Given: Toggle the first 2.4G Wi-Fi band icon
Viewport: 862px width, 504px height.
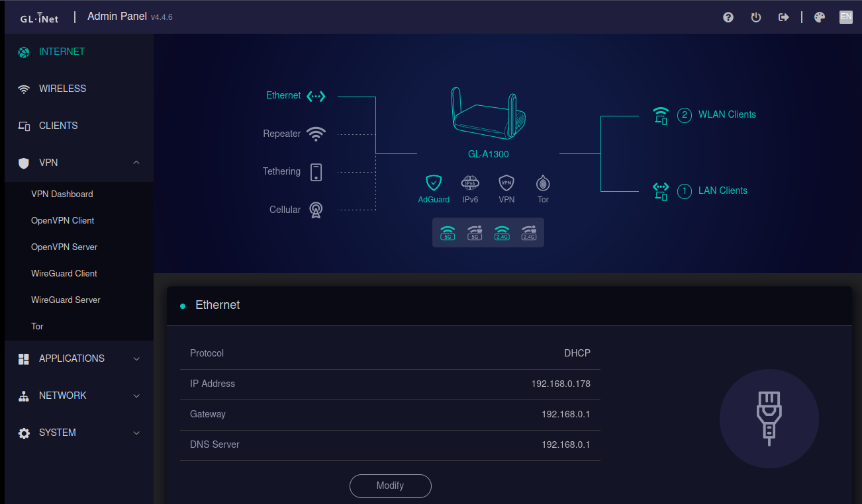Looking at the screenshot, I should pyautogui.click(x=502, y=233).
